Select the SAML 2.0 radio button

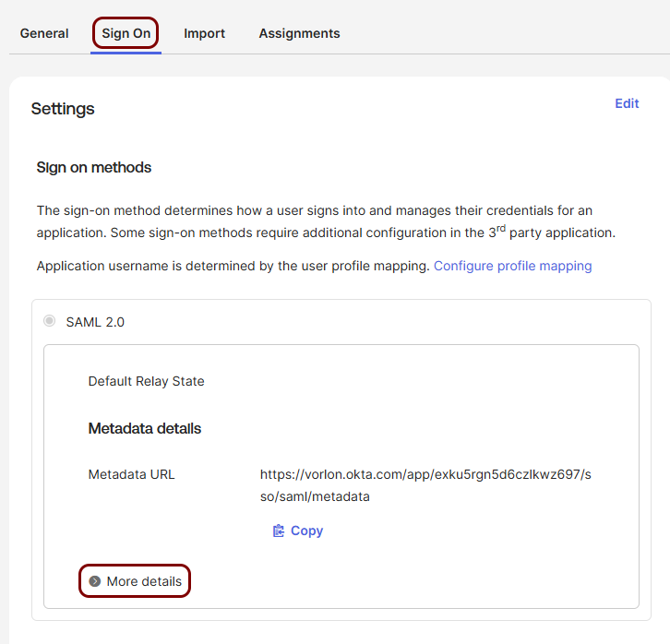pos(50,321)
